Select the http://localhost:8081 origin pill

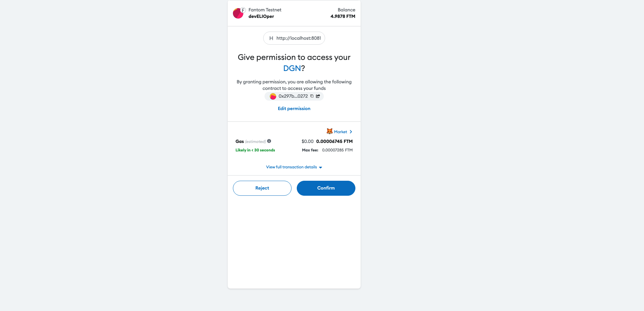(294, 38)
